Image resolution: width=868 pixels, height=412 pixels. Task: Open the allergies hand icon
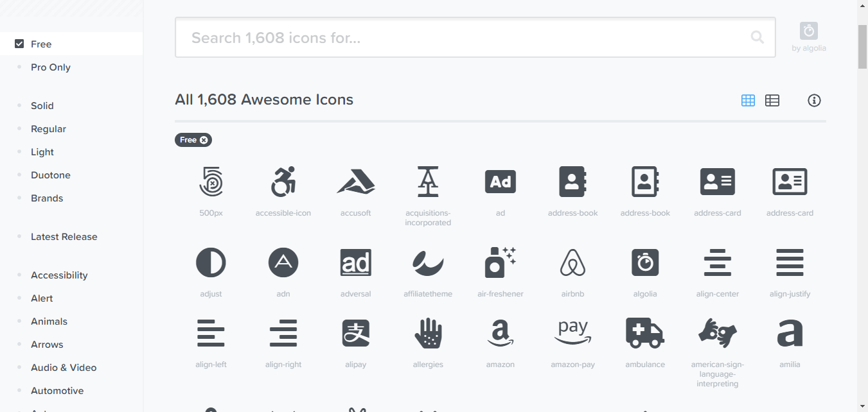pyautogui.click(x=428, y=333)
